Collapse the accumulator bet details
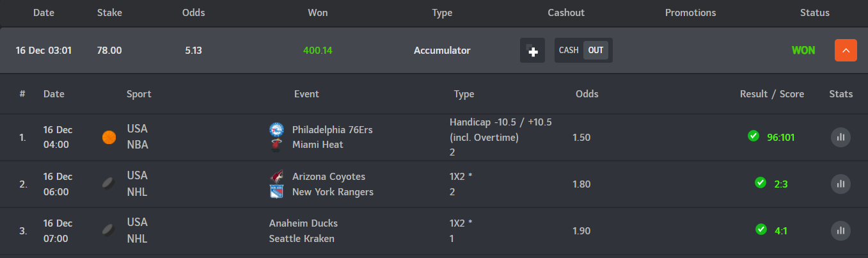The image size is (868, 258). [x=846, y=51]
